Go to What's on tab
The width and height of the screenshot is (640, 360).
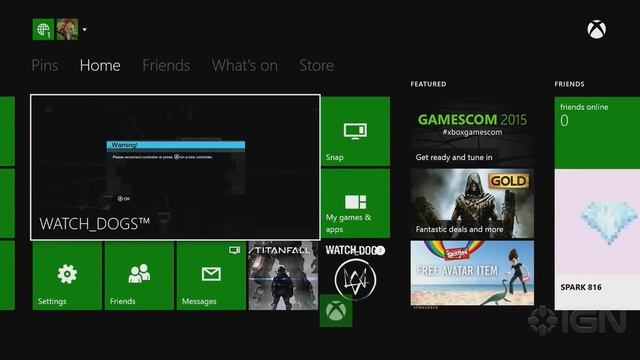coord(244,65)
